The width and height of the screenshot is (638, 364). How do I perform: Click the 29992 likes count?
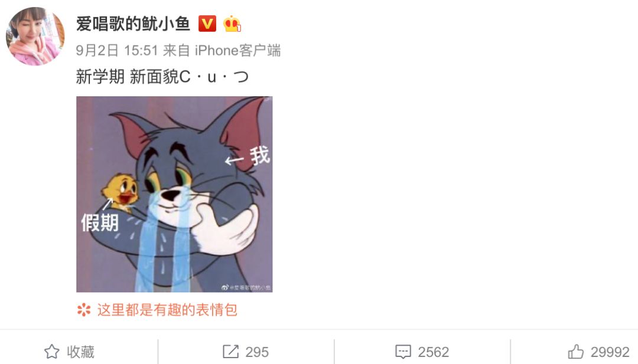pyautogui.click(x=610, y=352)
